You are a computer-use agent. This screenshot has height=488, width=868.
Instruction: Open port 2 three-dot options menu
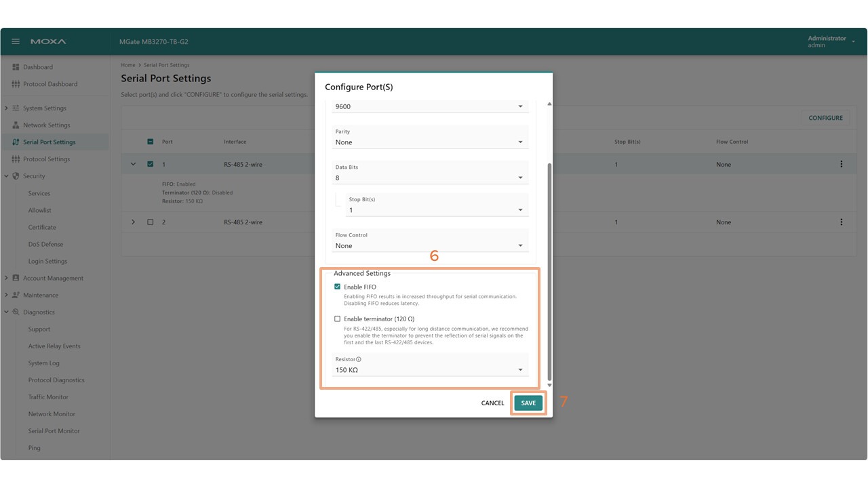click(841, 222)
